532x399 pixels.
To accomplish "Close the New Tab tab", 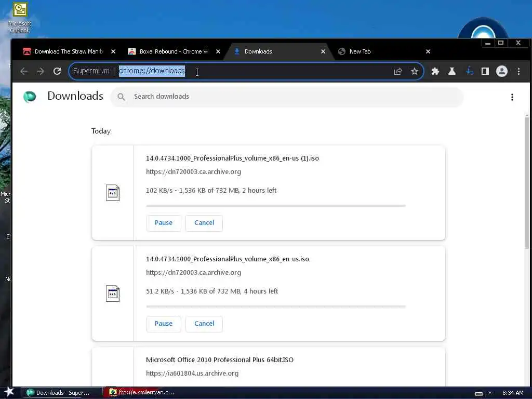I will 428,51.
